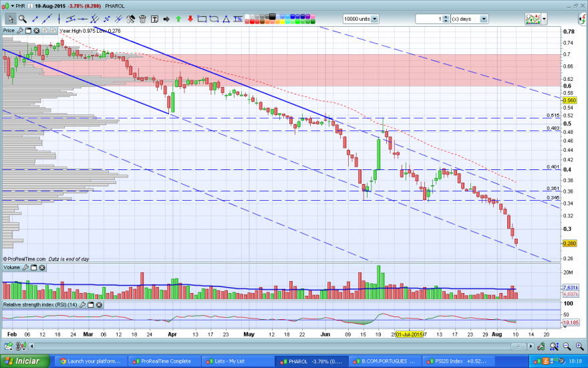Switch to ProRealTime Complete taskbar window
Image resolution: width=588 pixels, height=368 pixels.
point(163,361)
